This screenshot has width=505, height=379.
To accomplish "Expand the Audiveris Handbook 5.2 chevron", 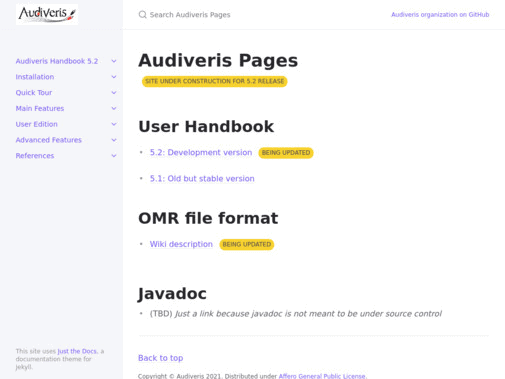I will pyautogui.click(x=114, y=61).
